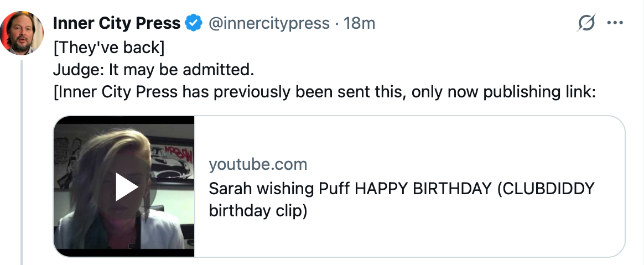Open the Grok slashed-circle icon

pyautogui.click(x=586, y=23)
